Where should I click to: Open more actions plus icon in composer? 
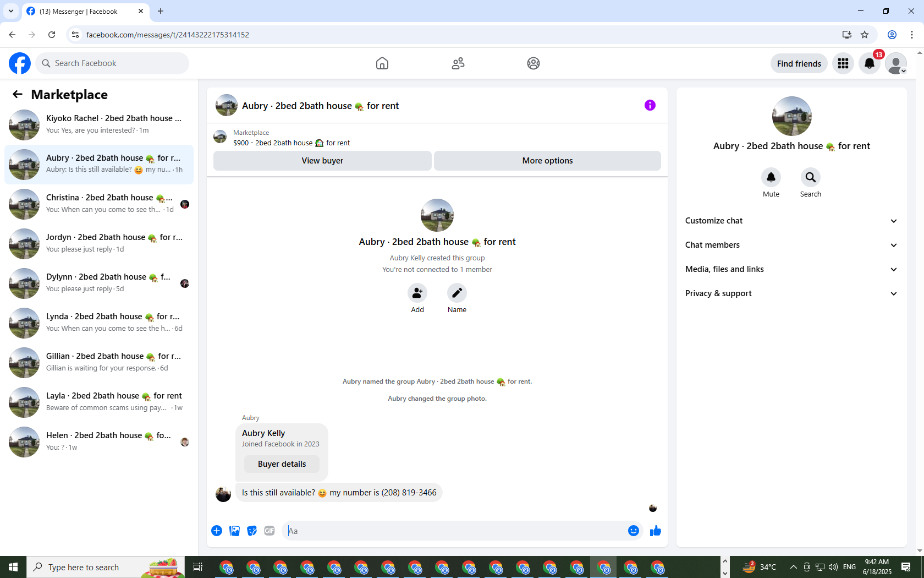217,531
